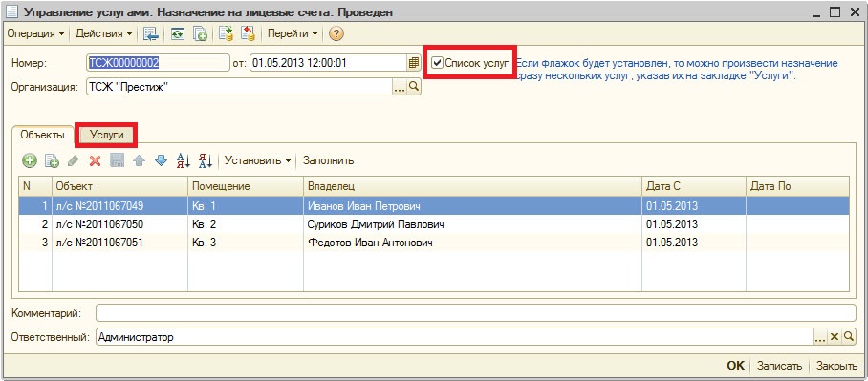The height and width of the screenshot is (381, 868).
Task: Click the date field 01.05.2013 12:00:01
Action: (329, 63)
